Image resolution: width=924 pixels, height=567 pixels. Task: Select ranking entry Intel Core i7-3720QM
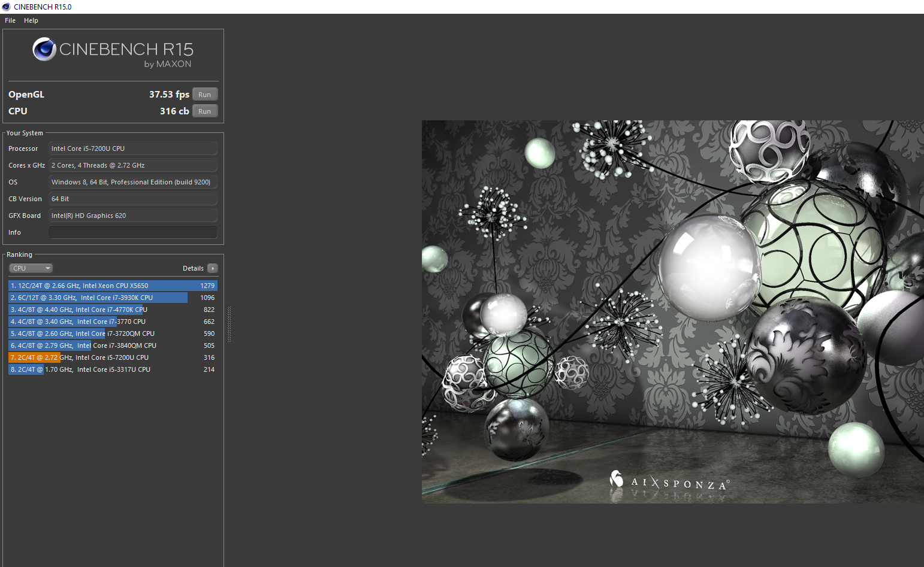coord(113,333)
